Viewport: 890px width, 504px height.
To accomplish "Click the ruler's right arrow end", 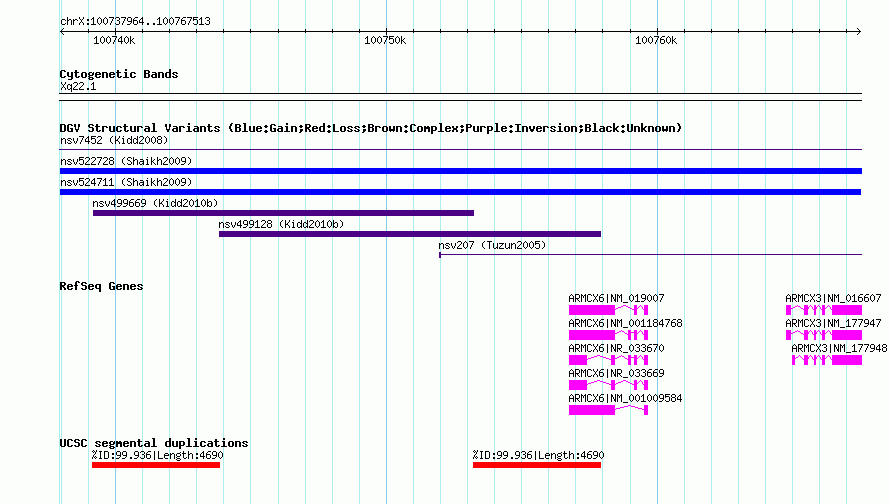I will pos(859,31).
